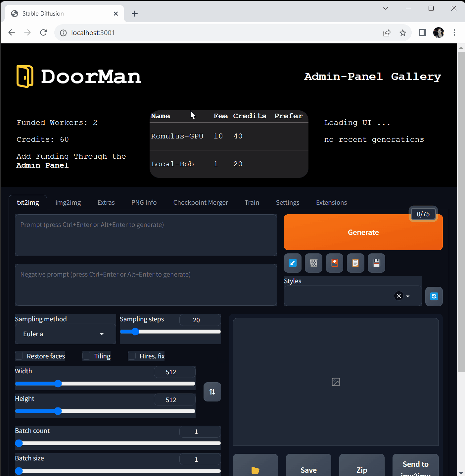Click the Local-Bob worker row name

point(172,164)
